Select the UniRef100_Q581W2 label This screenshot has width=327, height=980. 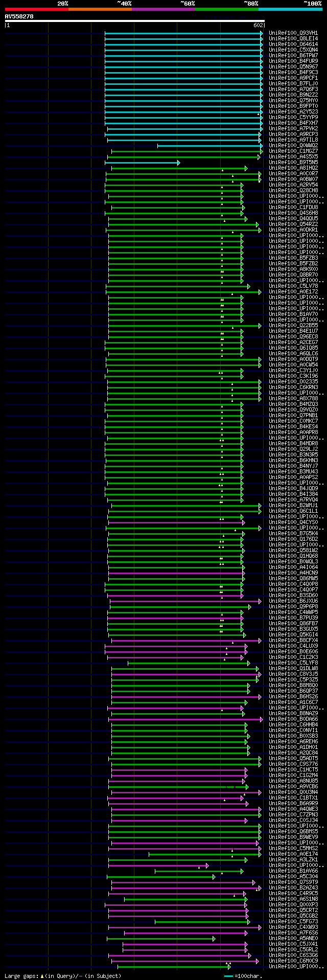coord(293,550)
